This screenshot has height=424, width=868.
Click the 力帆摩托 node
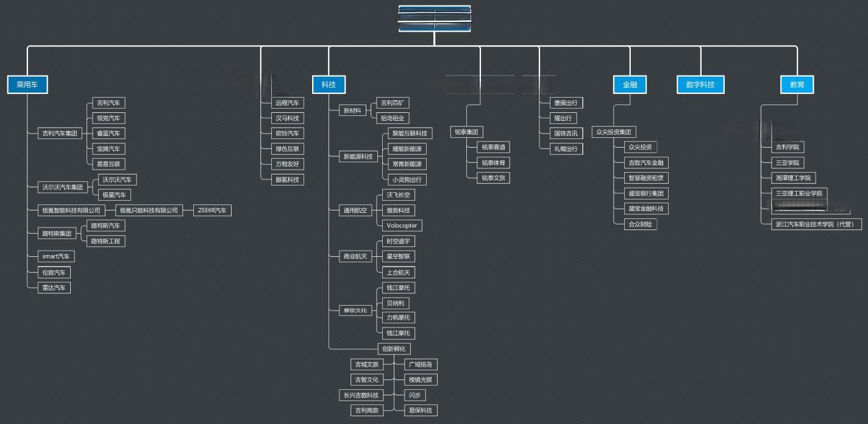tap(399, 317)
